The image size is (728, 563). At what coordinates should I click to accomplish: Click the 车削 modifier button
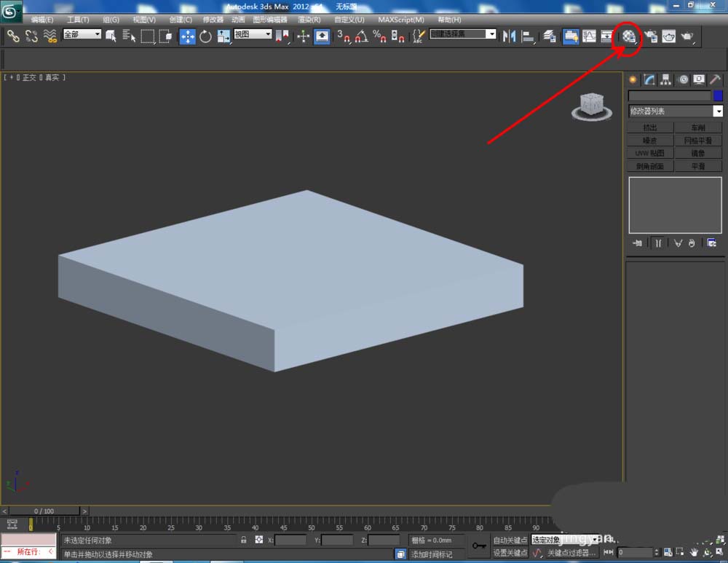coord(697,127)
